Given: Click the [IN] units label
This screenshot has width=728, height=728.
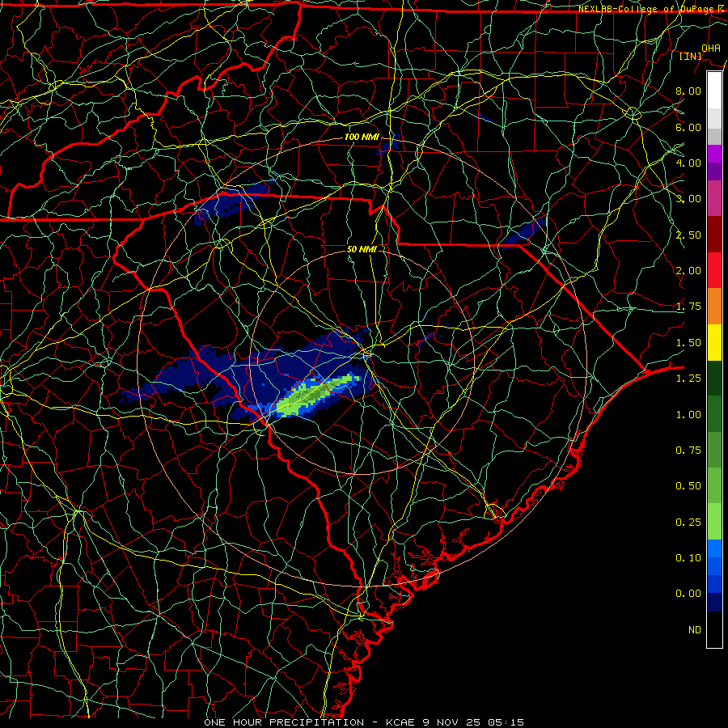Looking at the screenshot, I should point(691,56).
